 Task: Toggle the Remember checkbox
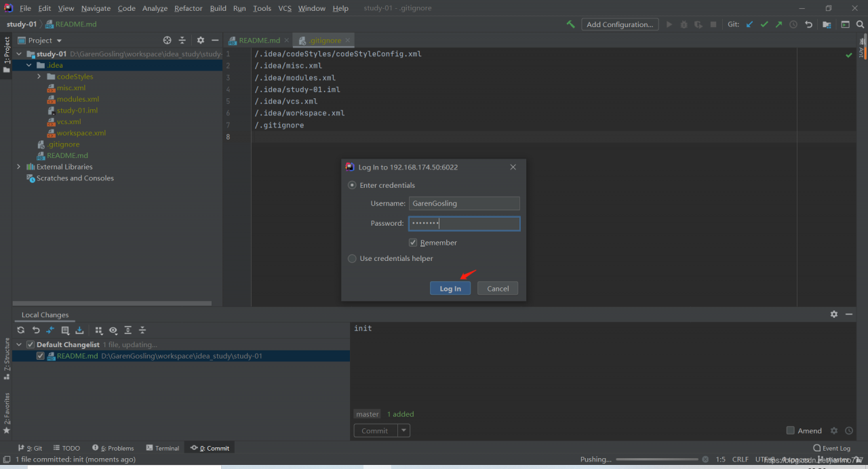point(413,243)
